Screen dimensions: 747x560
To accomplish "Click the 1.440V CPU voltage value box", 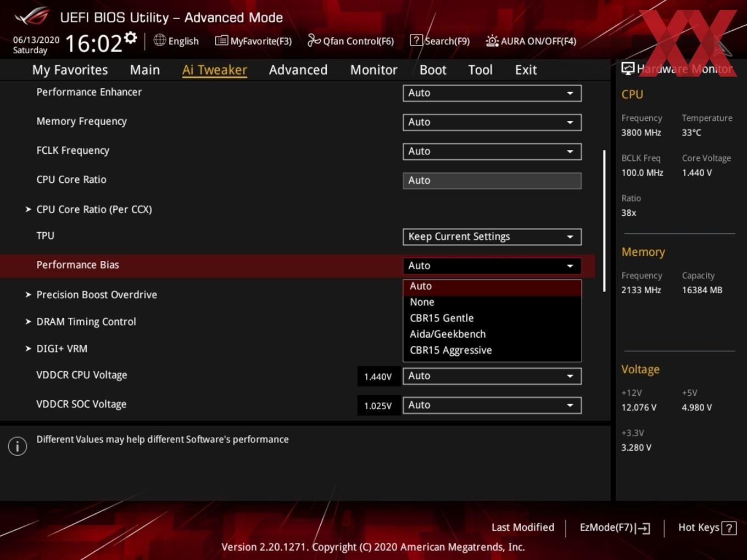I will click(x=378, y=377).
